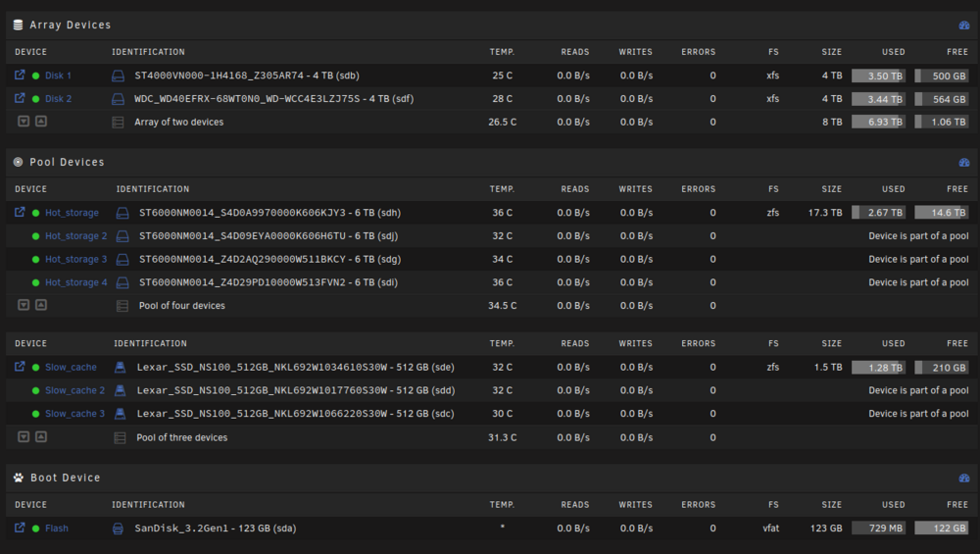This screenshot has height=554, width=980.
Task: Click drive icon for ST6000NM0014 (sdh)
Action: (x=122, y=213)
